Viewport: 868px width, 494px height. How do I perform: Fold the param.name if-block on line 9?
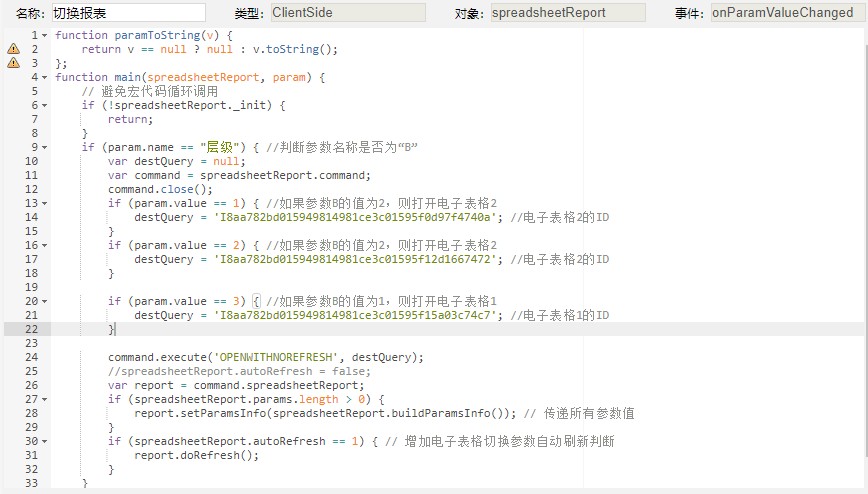pos(45,147)
